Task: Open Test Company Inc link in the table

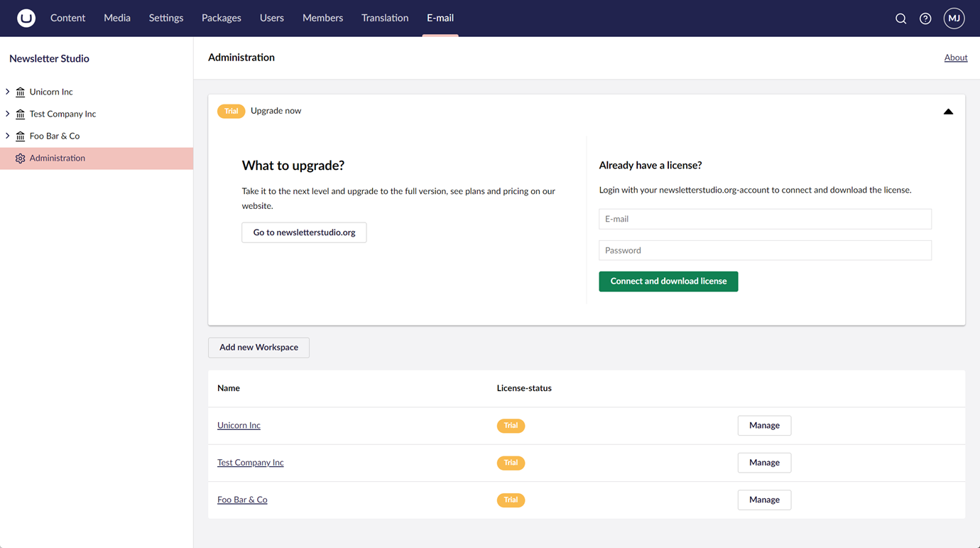Action: [251, 463]
